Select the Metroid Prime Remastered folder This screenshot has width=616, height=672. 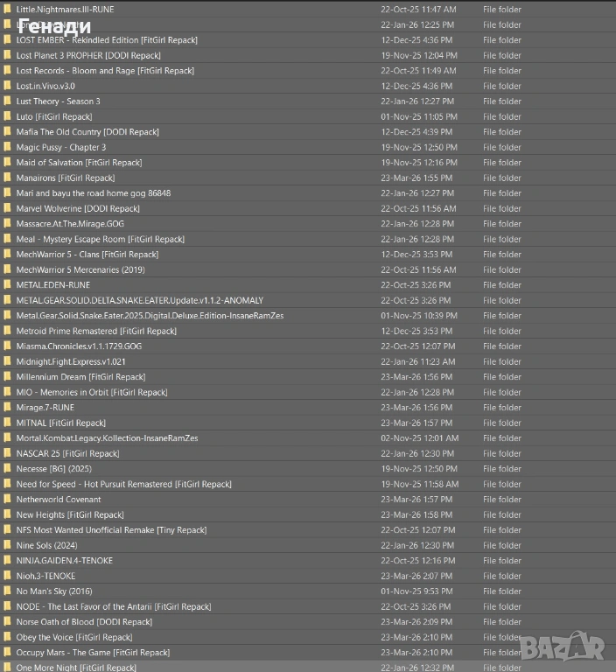tap(308, 331)
